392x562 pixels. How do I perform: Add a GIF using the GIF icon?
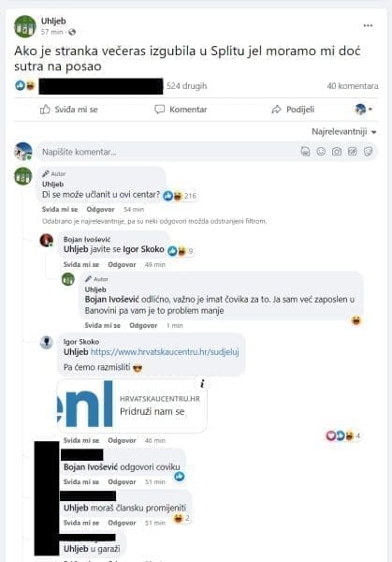353,152
